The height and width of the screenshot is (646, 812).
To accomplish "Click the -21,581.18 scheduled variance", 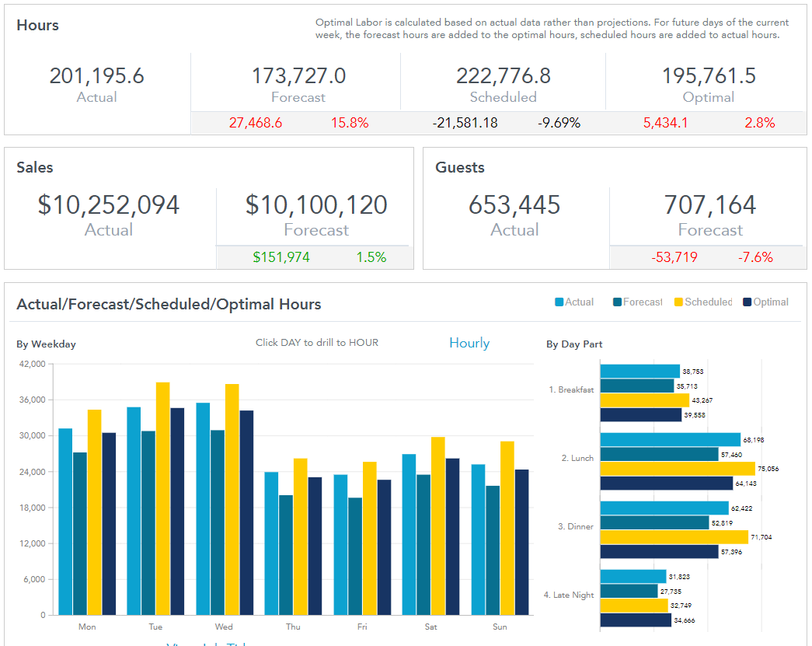I will (465, 123).
